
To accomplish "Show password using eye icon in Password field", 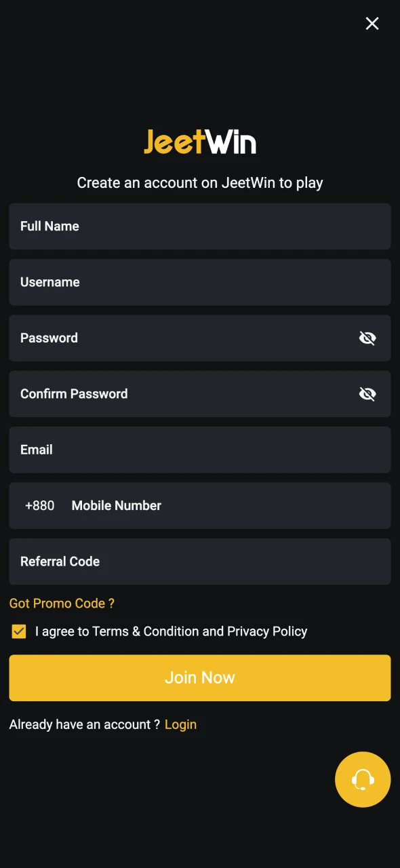I will click(x=367, y=338).
